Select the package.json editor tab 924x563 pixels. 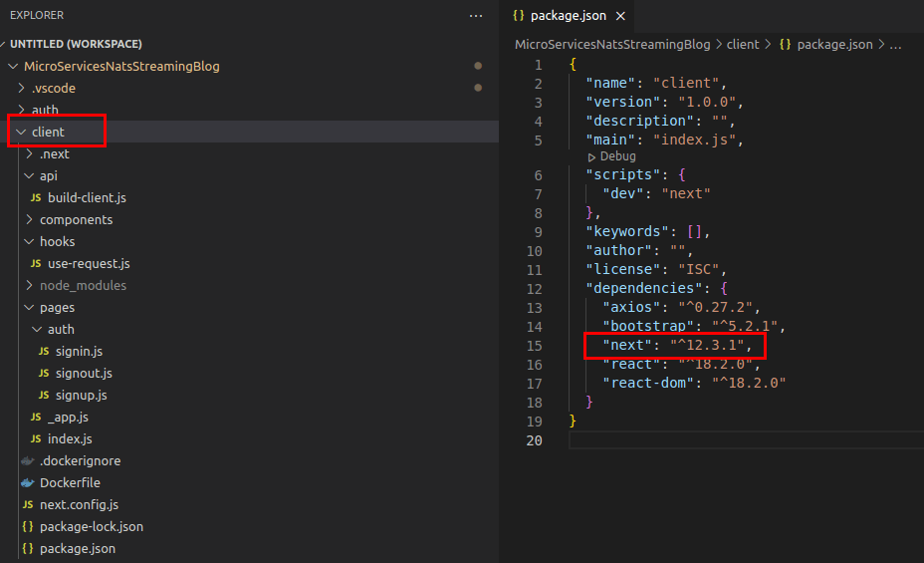pos(568,16)
